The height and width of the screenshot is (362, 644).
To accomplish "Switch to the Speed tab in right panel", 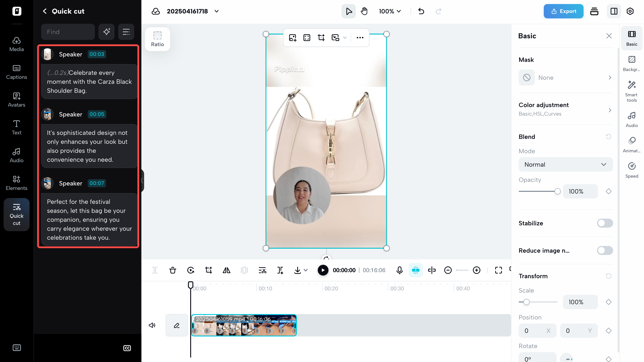I will [x=632, y=170].
